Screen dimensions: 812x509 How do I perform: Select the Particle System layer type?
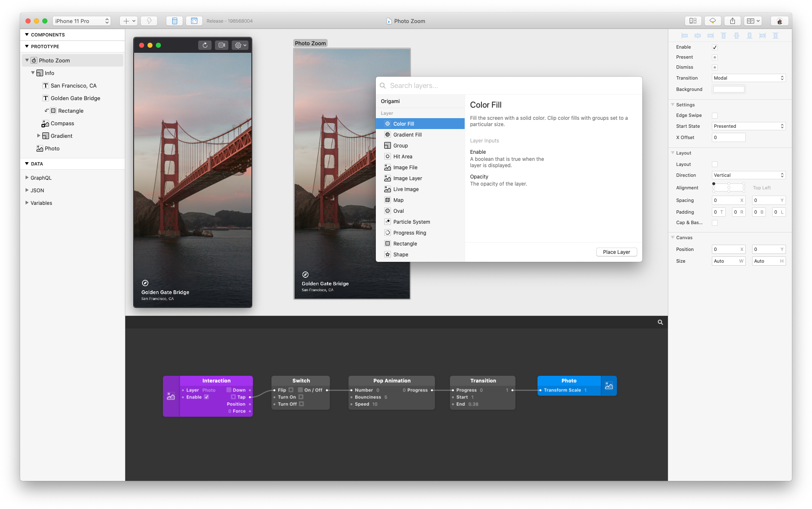coord(411,222)
